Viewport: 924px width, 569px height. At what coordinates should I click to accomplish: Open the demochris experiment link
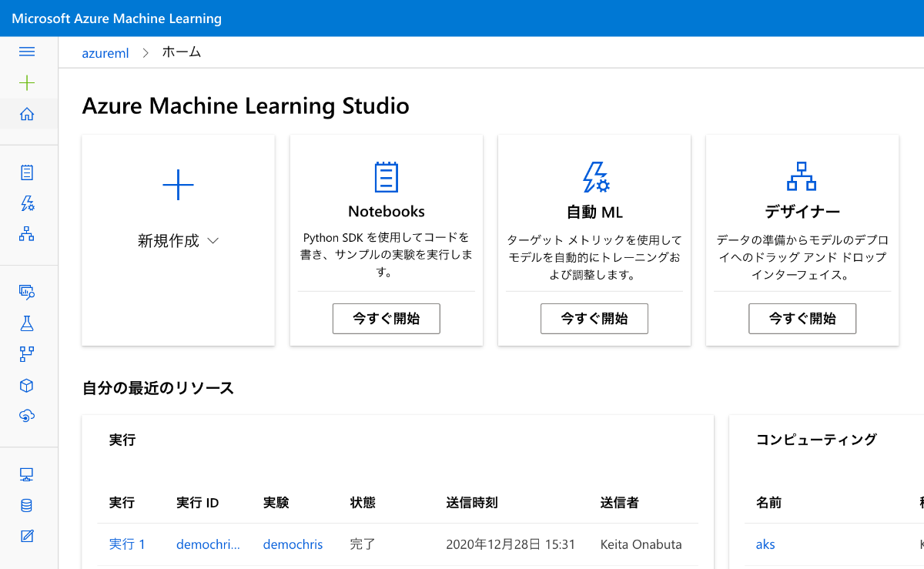coord(293,544)
